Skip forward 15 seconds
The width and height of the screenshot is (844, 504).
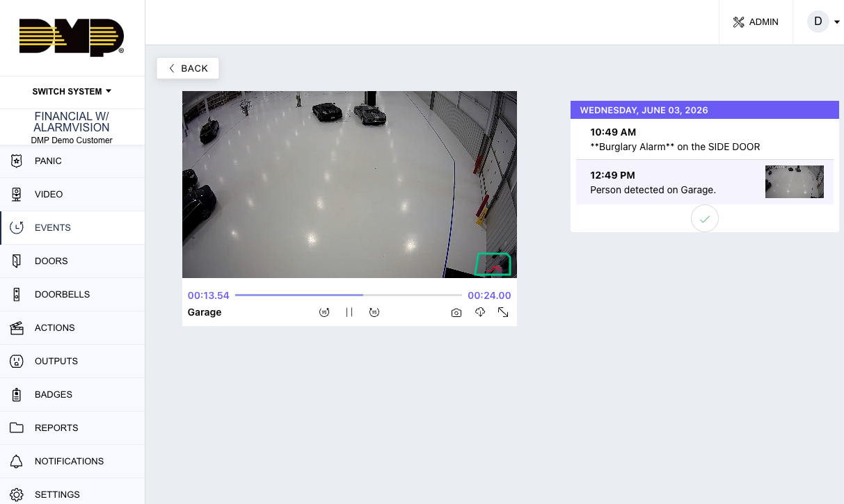coord(374,313)
